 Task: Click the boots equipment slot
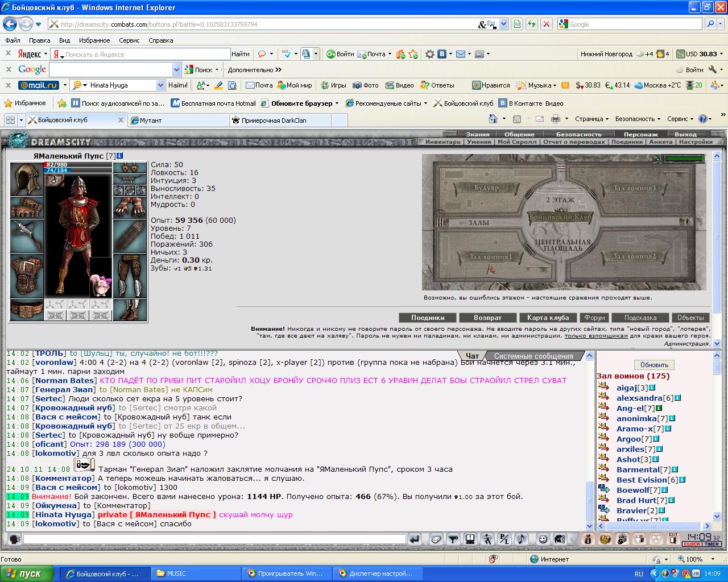pyautogui.click(x=130, y=310)
